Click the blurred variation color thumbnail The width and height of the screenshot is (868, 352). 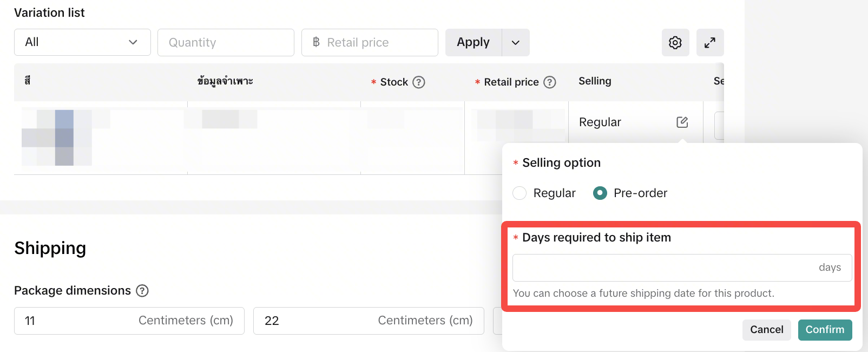pyautogui.click(x=57, y=138)
